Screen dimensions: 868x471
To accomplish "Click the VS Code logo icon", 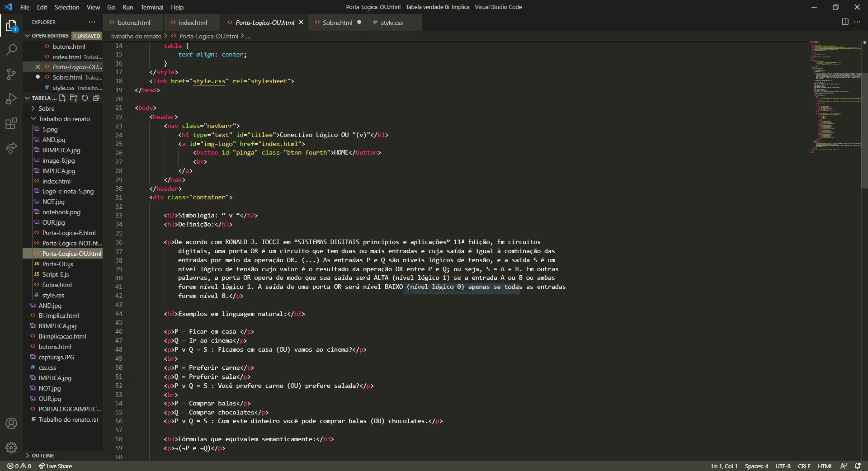I will [x=8, y=7].
